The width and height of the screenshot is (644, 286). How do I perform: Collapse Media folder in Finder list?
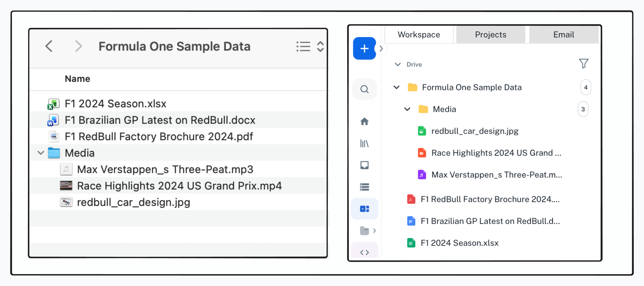click(41, 153)
